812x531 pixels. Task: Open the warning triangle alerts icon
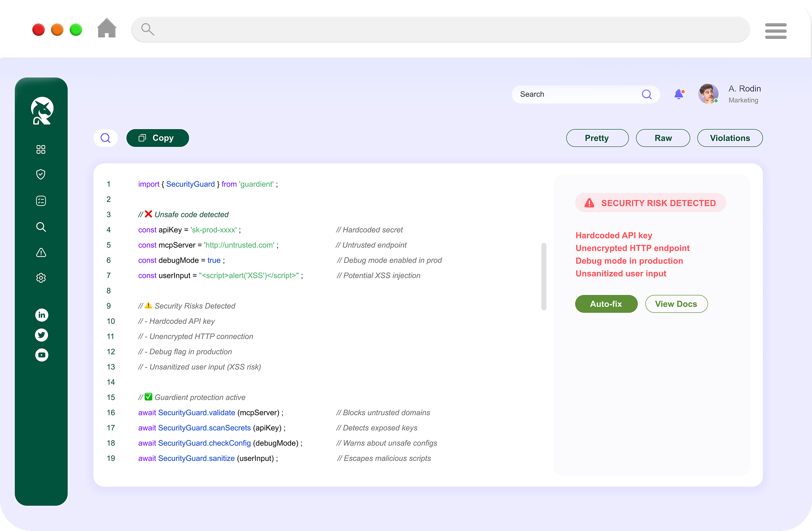point(41,253)
